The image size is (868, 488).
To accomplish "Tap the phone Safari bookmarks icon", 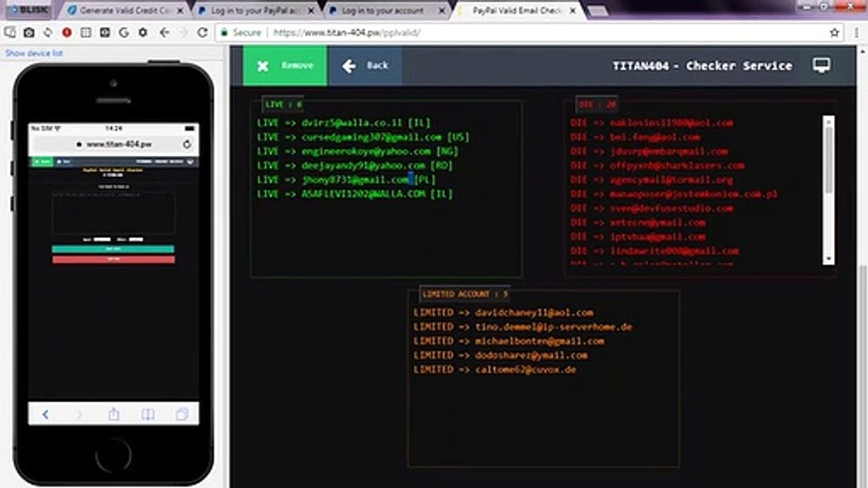I will tap(148, 414).
